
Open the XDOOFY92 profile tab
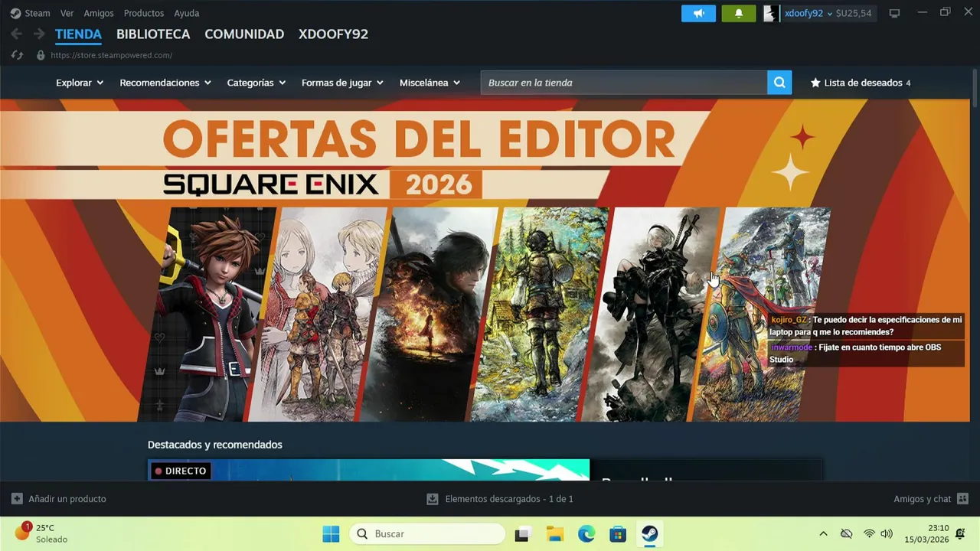click(x=333, y=34)
